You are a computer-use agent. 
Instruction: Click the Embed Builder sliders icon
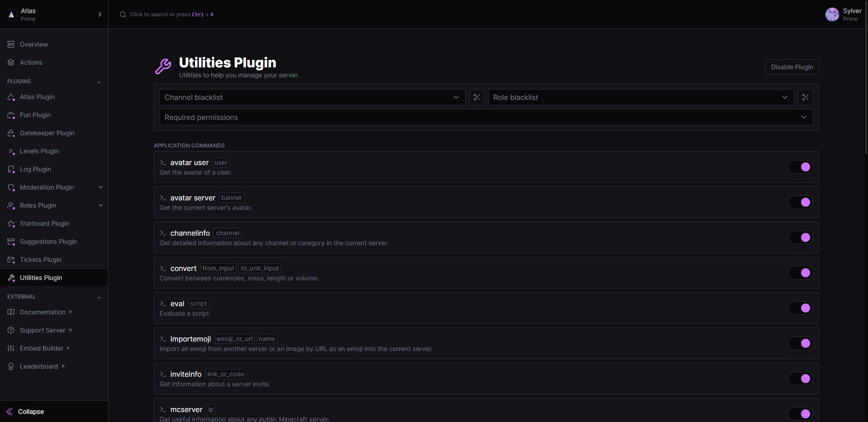coord(11,348)
